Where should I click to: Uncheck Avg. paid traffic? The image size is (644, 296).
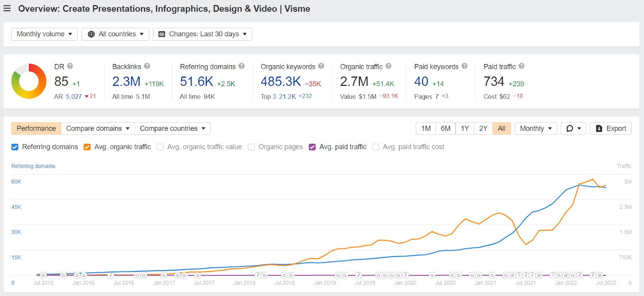click(x=312, y=147)
